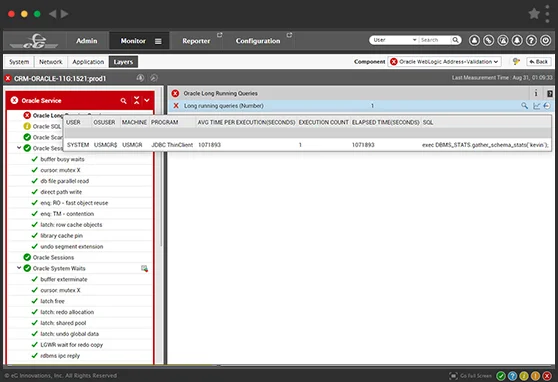Click the Long running queries (Number) measure
Screen dimensions: 558x382
click(x=224, y=106)
